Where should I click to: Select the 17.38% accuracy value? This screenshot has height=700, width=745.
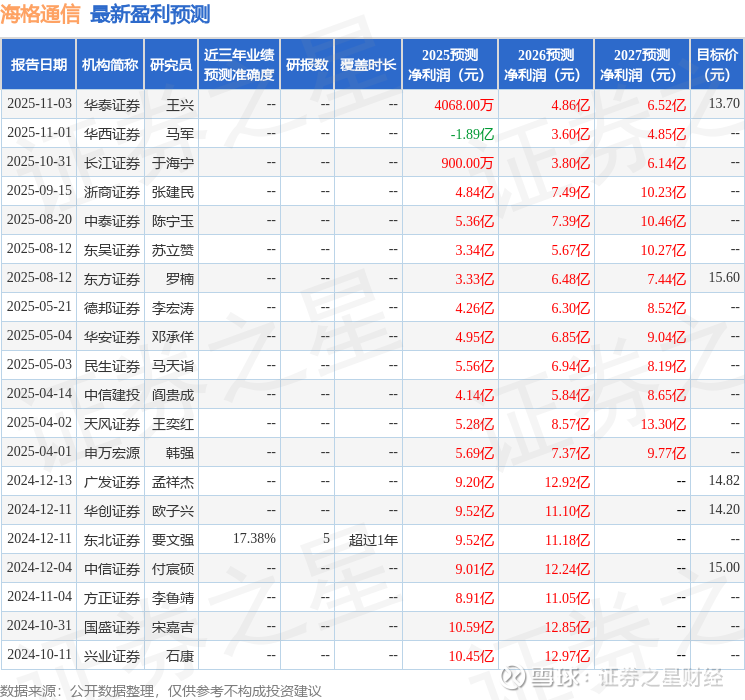254,538
